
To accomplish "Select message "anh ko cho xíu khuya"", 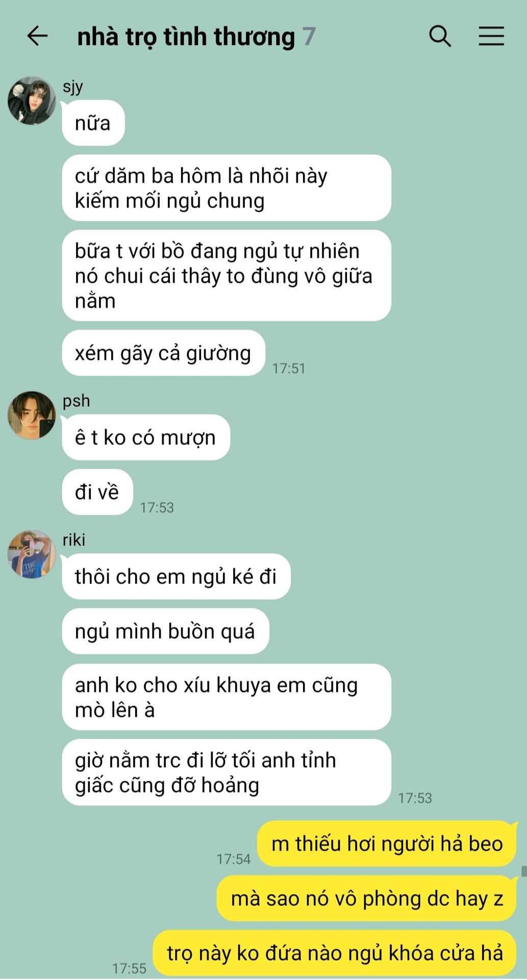I will (x=227, y=697).
